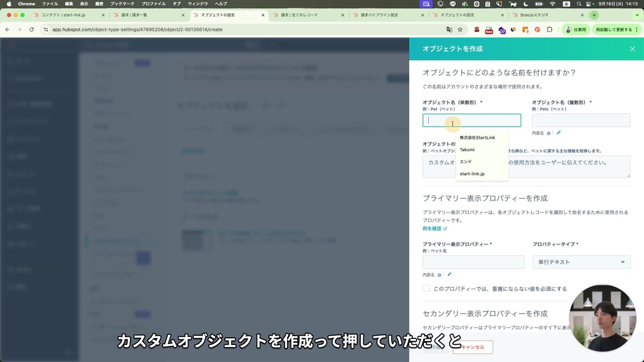Viewport: 644px width, 362px height.
Task: Click the bookmark star in the address bar
Action: [460, 30]
